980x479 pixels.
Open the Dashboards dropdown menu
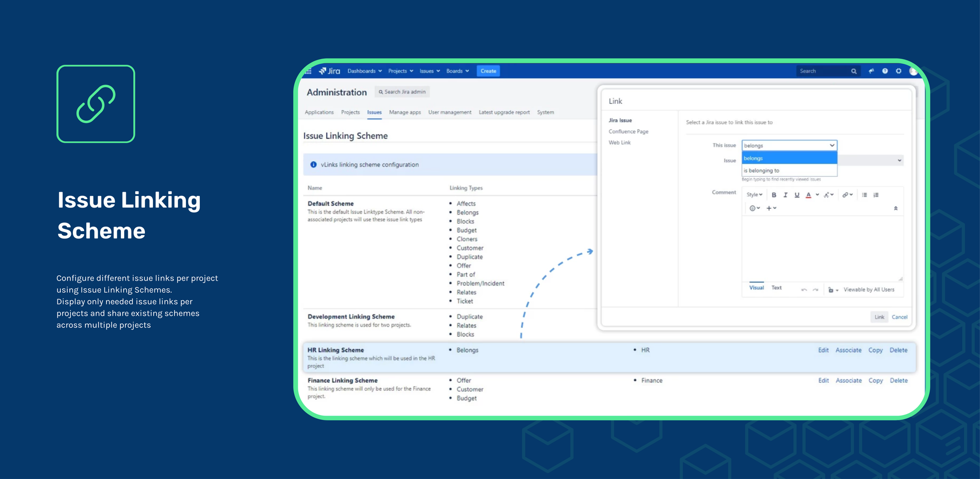click(x=365, y=71)
